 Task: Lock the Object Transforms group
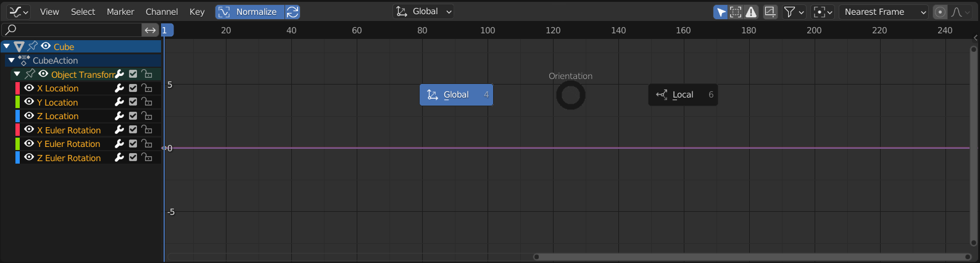click(147, 74)
